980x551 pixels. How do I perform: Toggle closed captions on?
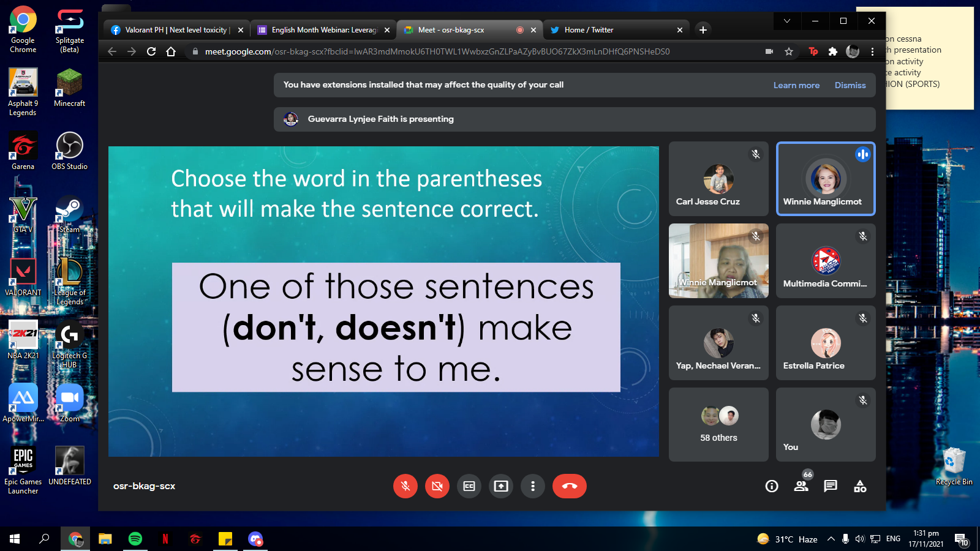469,486
